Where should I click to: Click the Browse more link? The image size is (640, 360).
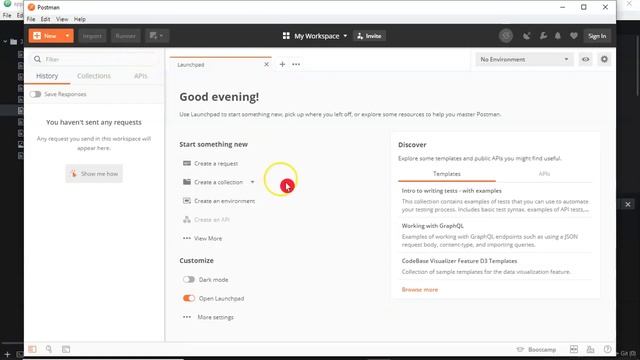click(420, 290)
